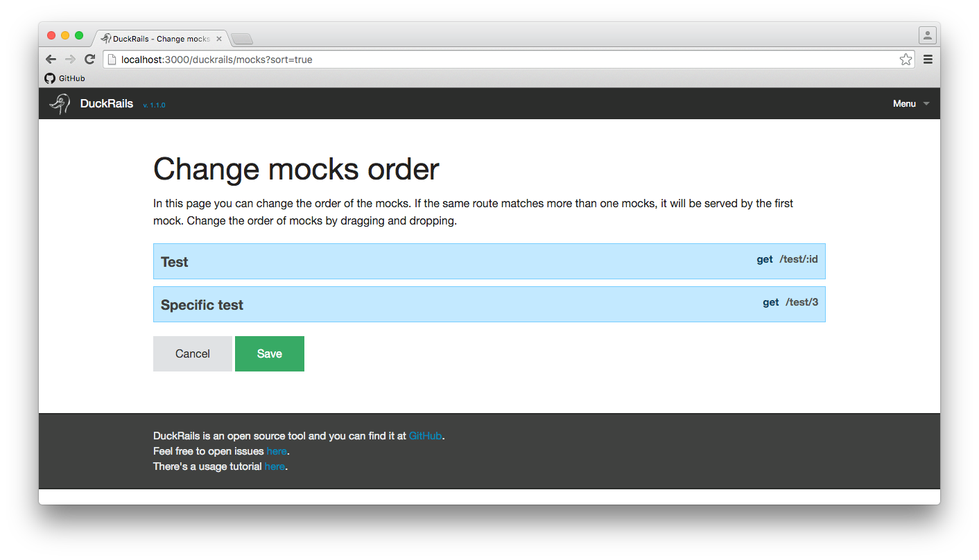The width and height of the screenshot is (979, 560).
Task: Click the /test/:id route text
Action: [x=799, y=259]
